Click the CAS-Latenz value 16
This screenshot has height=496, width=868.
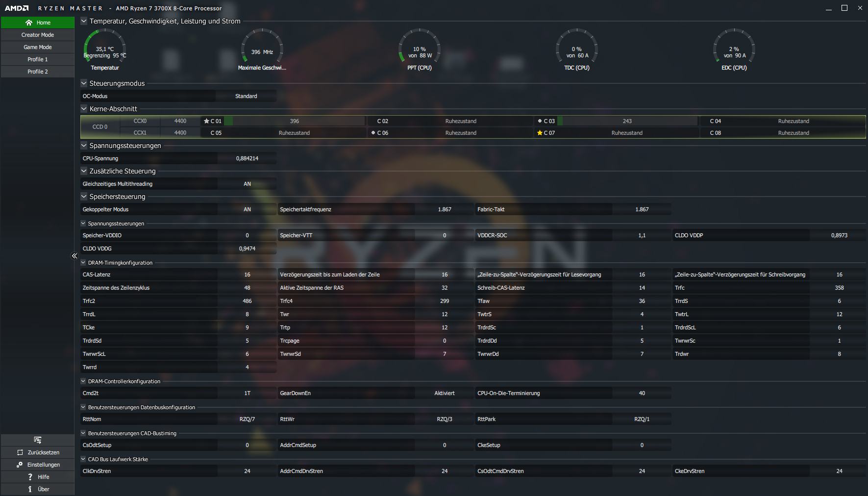pos(247,274)
